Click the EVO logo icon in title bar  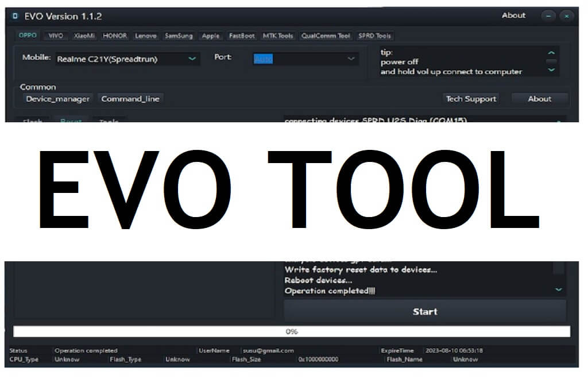coord(14,16)
